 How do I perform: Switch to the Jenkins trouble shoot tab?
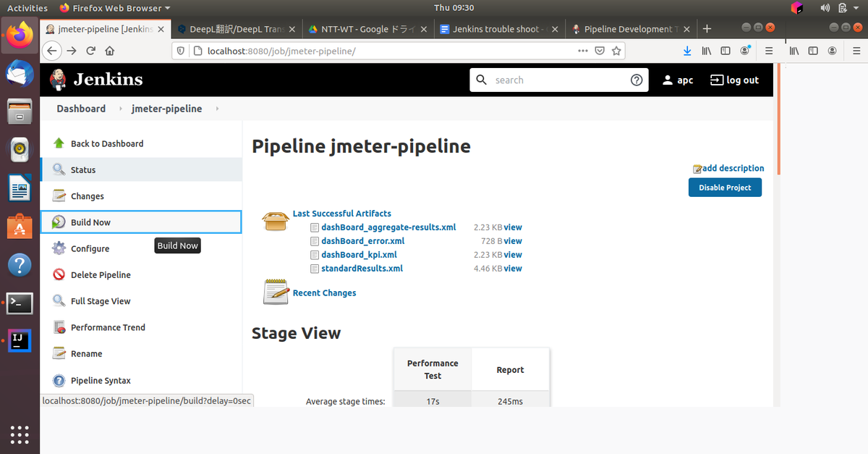coord(499,29)
